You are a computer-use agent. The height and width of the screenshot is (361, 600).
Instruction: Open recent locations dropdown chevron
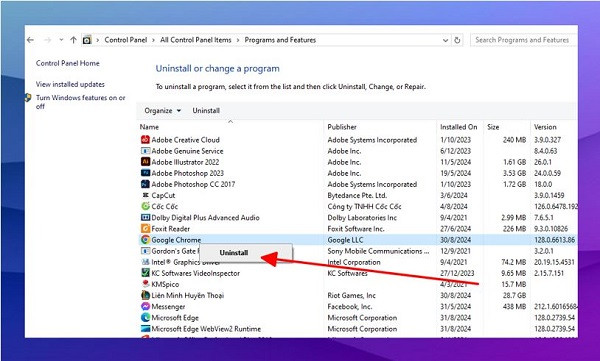click(x=61, y=40)
